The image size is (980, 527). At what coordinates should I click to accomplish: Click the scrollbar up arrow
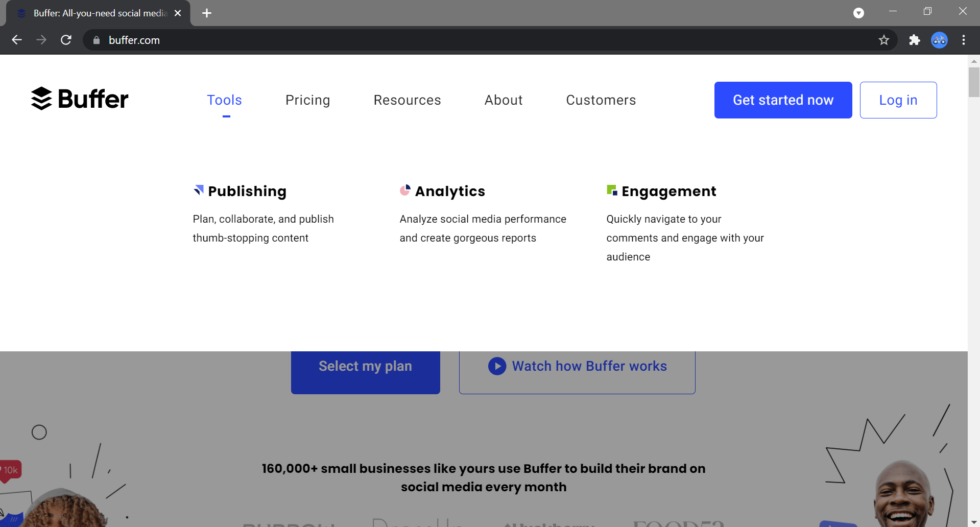pos(974,61)
